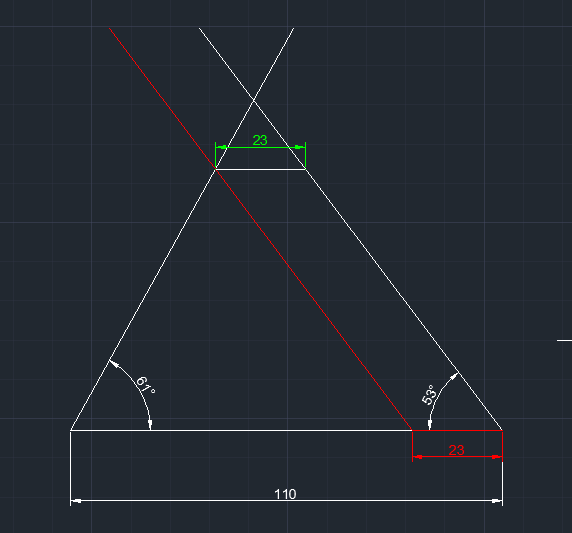Viewport: 572px width, 533px height.
Task: Select the 110 dimension's left arrowhead
Action: click(76, 501)
